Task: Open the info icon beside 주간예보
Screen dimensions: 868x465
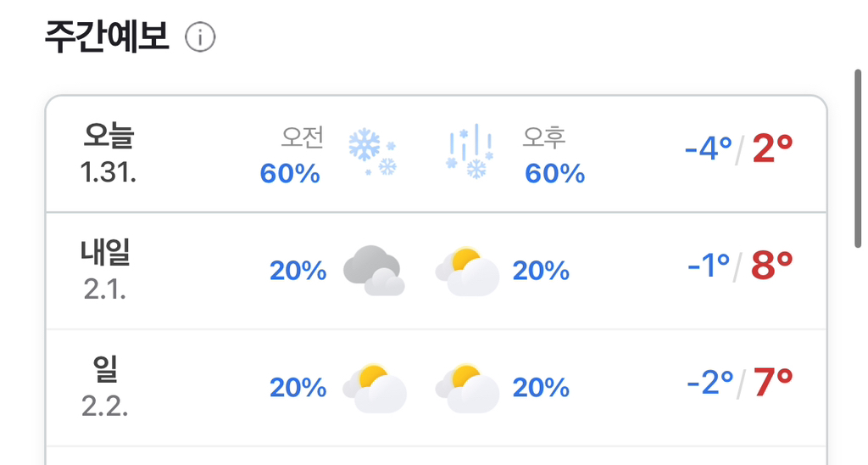Action: [200, 37]
